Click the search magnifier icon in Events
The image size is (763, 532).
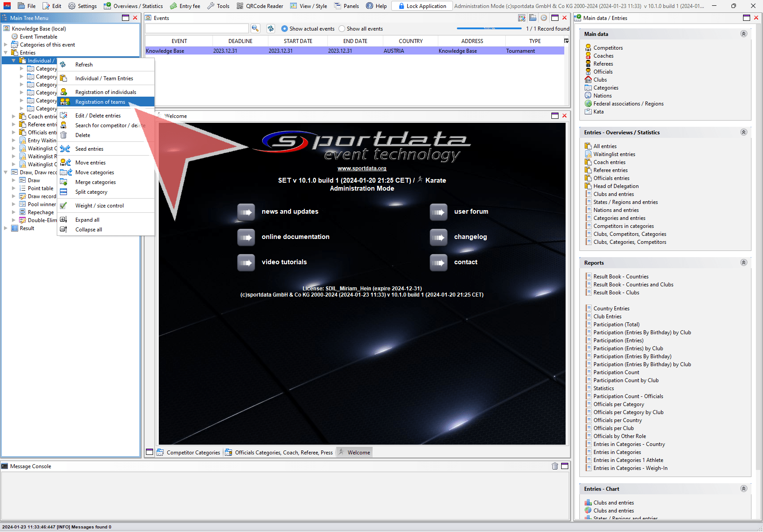(x=255, y=28)
